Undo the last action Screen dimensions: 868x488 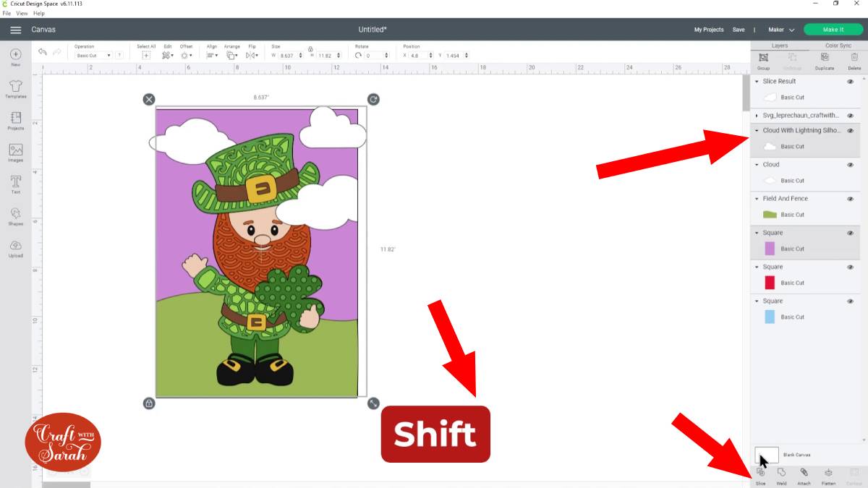[43, 52]
